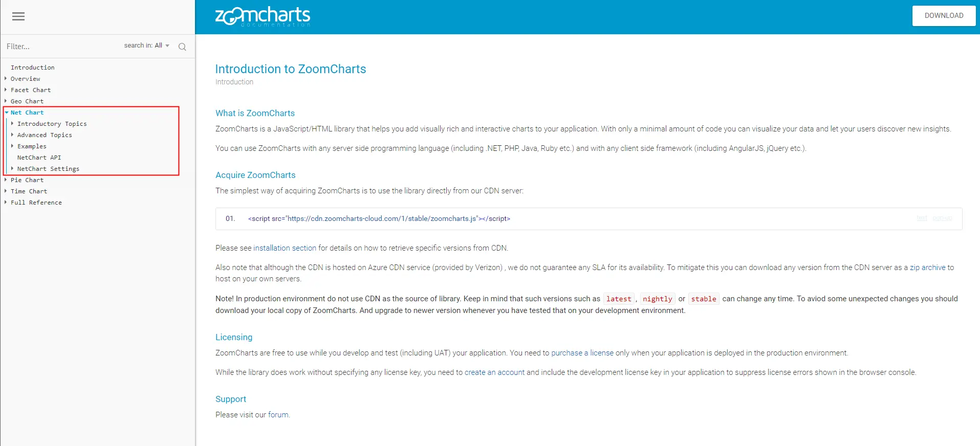Open the hamburger menu icon
980x446 pixels.
pos(18,16)
